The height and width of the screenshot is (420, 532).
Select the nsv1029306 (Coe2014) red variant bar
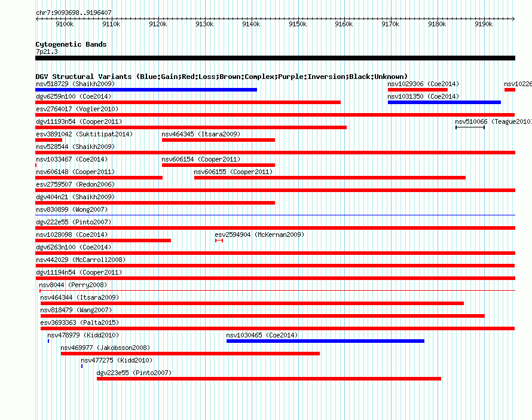pyautogui.click(x=418, y=90)
